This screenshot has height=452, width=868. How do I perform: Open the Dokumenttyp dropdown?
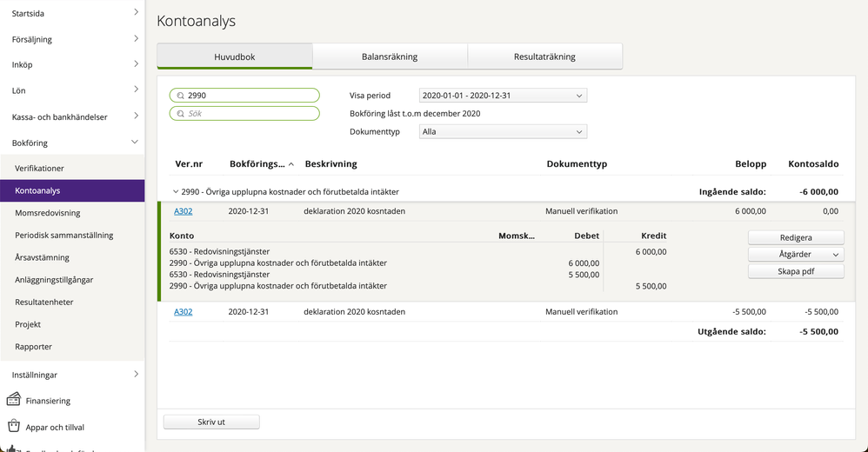pos(503,132)
